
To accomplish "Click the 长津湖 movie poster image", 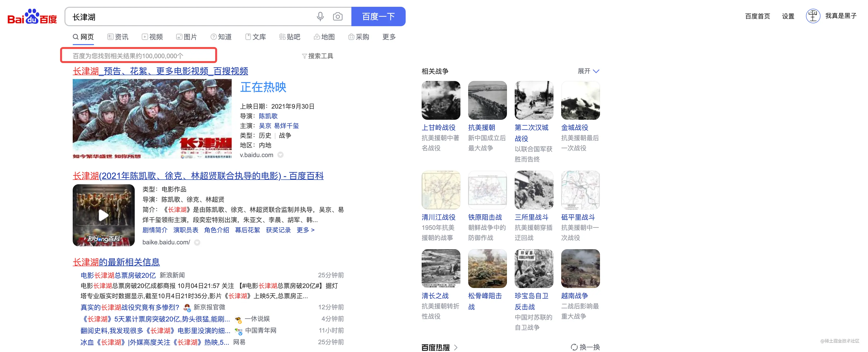I will (x=152, y=119).
